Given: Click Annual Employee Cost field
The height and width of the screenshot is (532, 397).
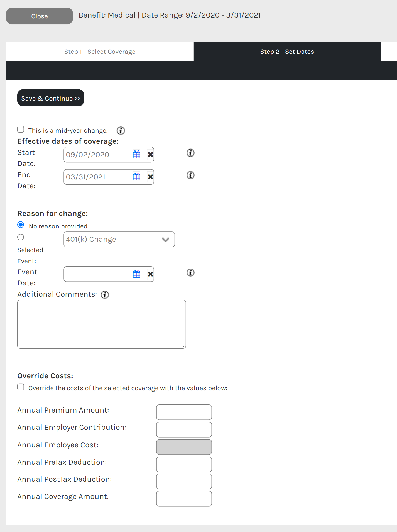Looking at the screenshot, I should point(184,447).
